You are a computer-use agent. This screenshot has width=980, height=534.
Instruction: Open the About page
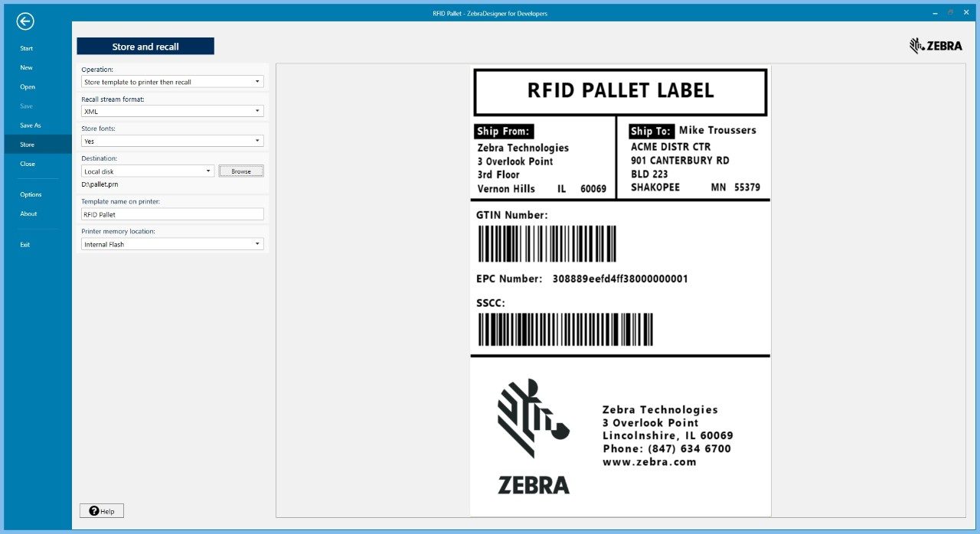(x=28, y=213)
